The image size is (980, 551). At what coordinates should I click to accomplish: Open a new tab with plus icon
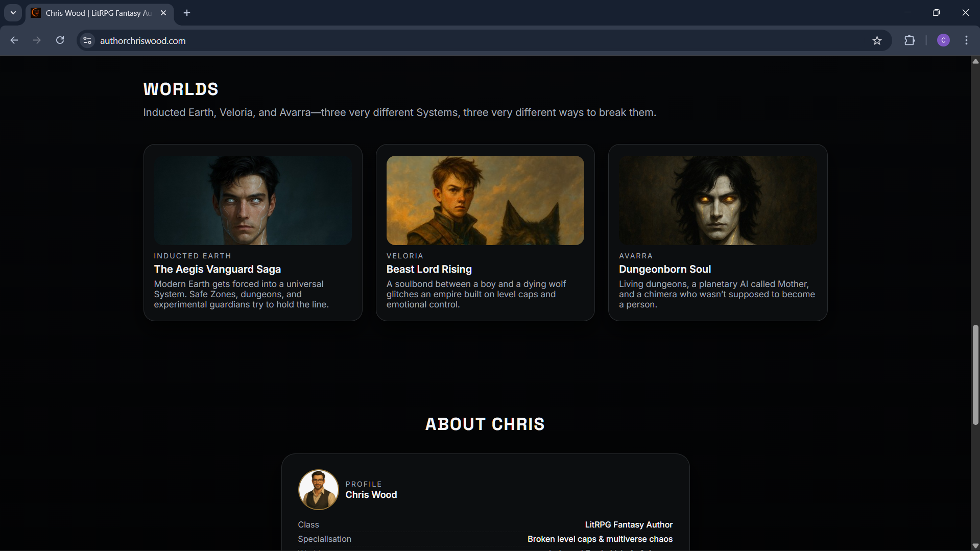(187, 13)
